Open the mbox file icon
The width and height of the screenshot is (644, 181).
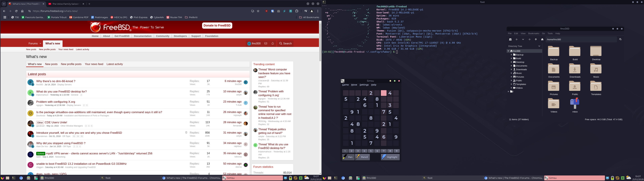pyautogui.click(x=575, y=104)
